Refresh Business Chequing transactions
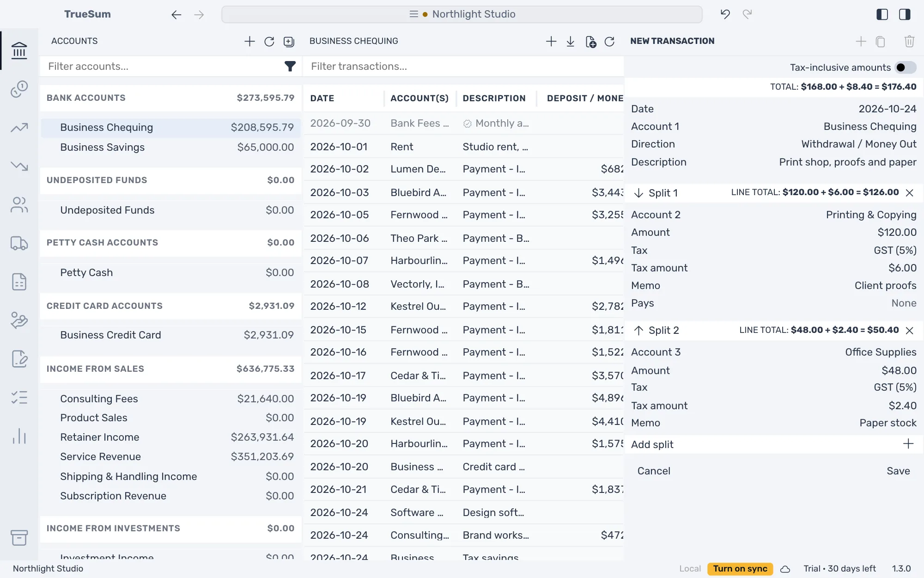 [x=609, y=42]
